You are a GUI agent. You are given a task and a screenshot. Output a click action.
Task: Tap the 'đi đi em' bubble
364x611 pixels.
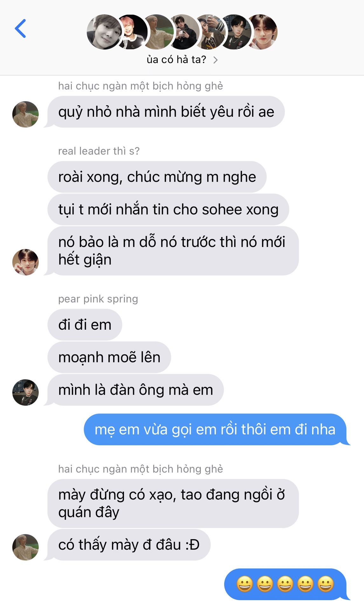point(85,325)
